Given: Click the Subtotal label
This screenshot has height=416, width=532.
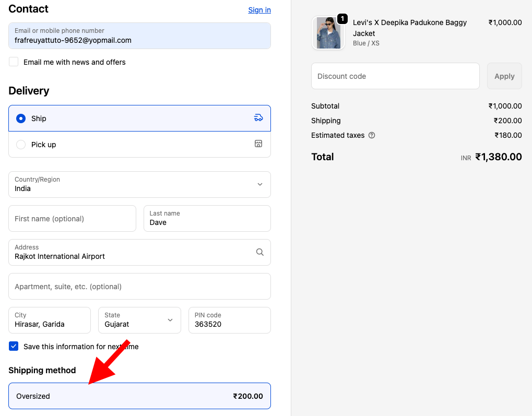Looking at the screenshot, I should (325, 106).
